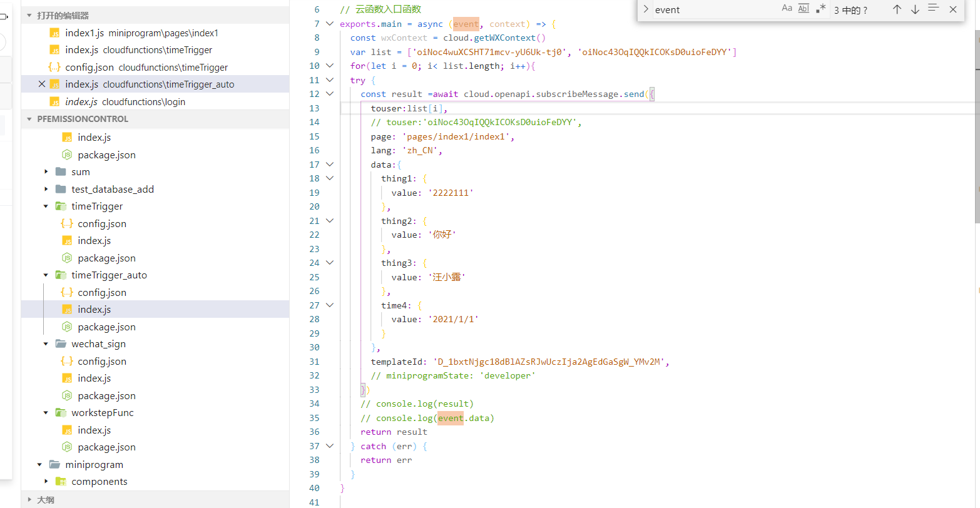Close index.js timeTrigger_auto in open editors

(42, 84)
